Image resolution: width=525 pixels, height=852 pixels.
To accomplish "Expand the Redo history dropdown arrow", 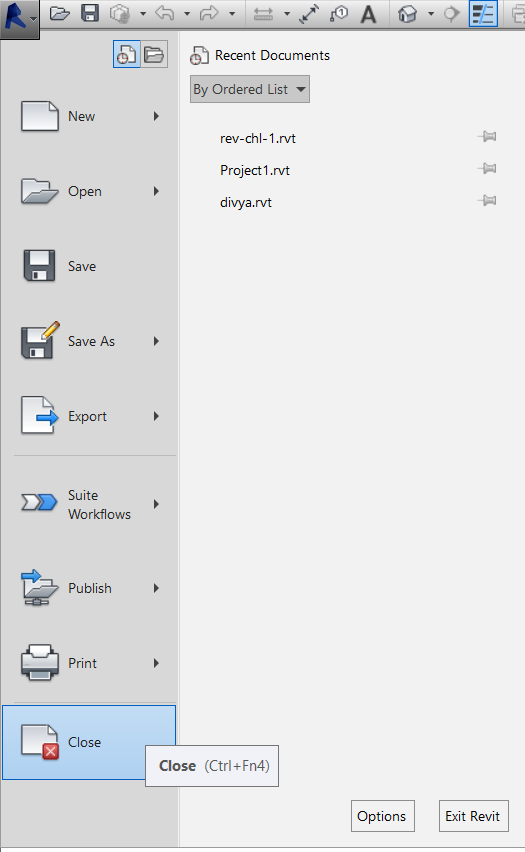I will point(232,14).
